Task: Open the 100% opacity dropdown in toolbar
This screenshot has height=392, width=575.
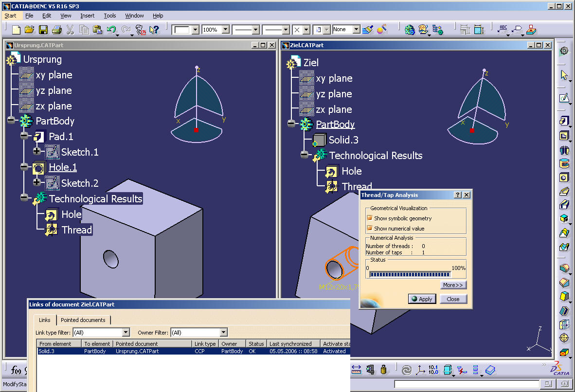Action: point(226,29)
